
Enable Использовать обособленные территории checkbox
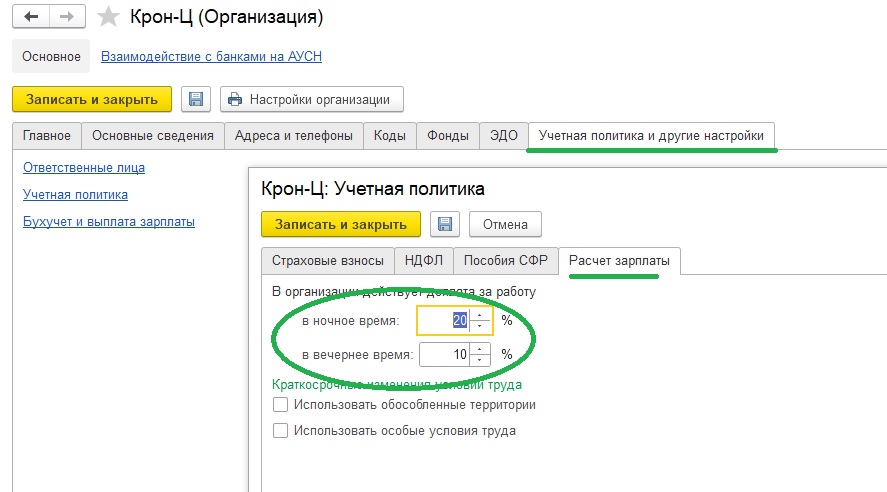pyautogui.click(x=280, y=405)
